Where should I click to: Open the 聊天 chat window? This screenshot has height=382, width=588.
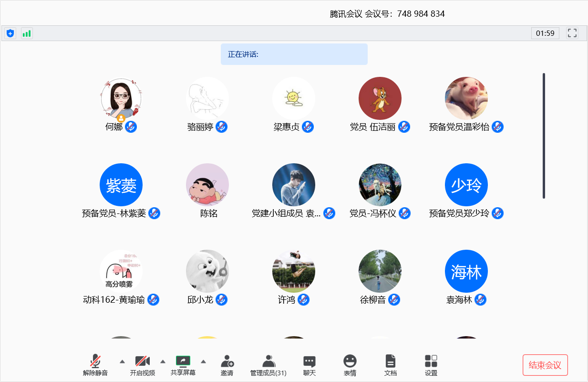(x=309, y=365)
